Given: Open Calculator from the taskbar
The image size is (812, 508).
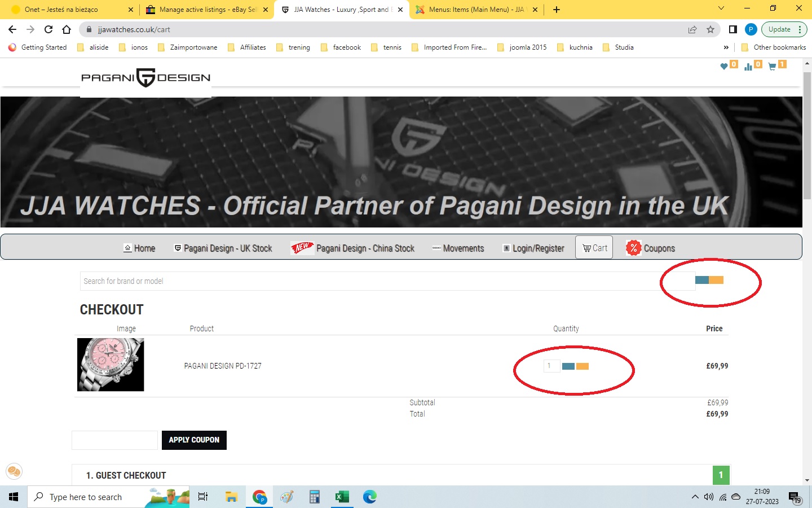Looking at the screenshot, I should point(315,497).
